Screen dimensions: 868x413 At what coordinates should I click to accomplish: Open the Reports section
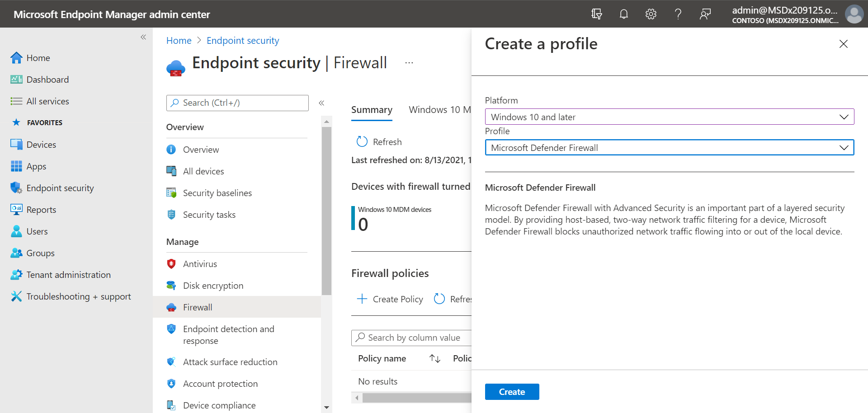point(42,209)
